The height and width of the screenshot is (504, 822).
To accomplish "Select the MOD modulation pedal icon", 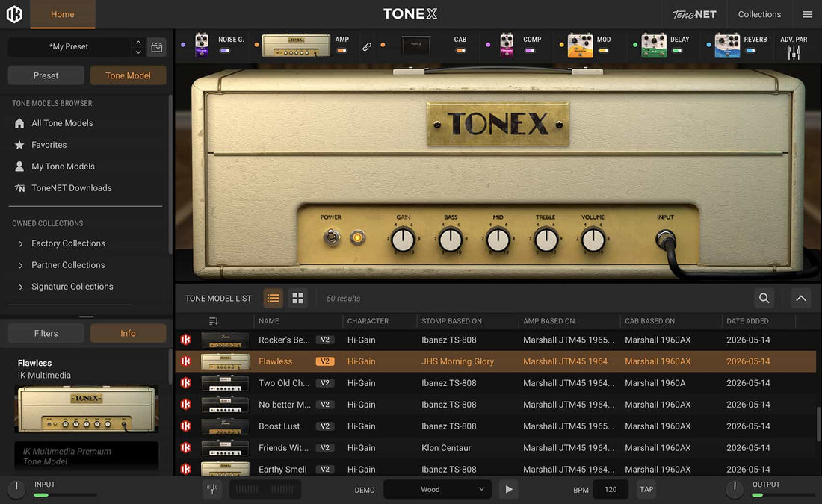I will tap(581, 45).
